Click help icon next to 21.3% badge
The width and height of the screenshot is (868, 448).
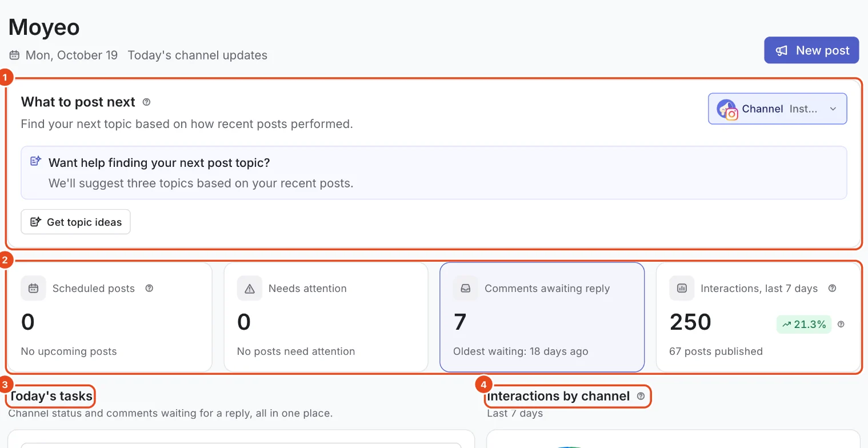tap(841, 325)
